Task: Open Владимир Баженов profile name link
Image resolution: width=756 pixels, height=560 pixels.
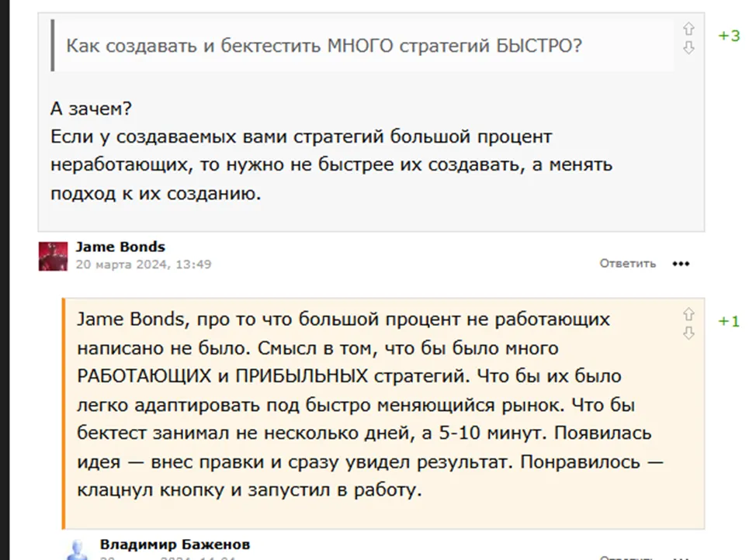Action: 175,544
